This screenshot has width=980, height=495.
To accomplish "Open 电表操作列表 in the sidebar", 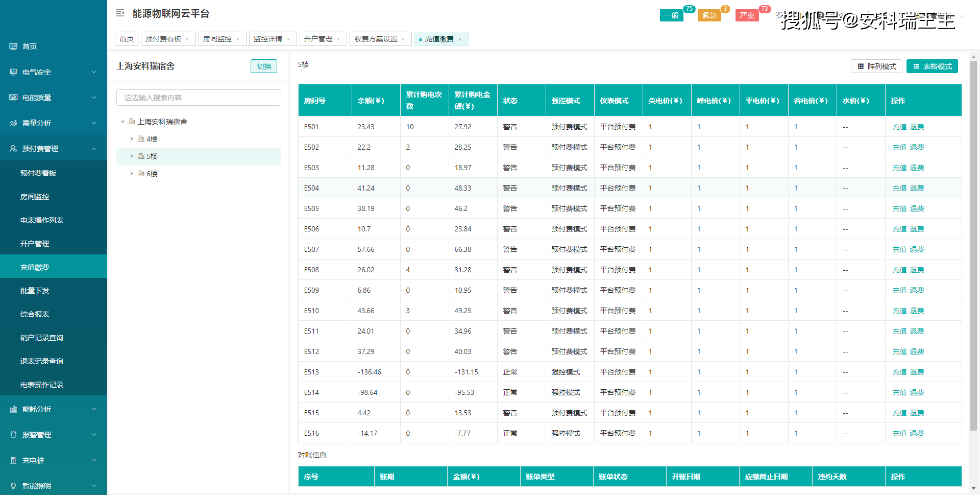I will tap(54, 220).
